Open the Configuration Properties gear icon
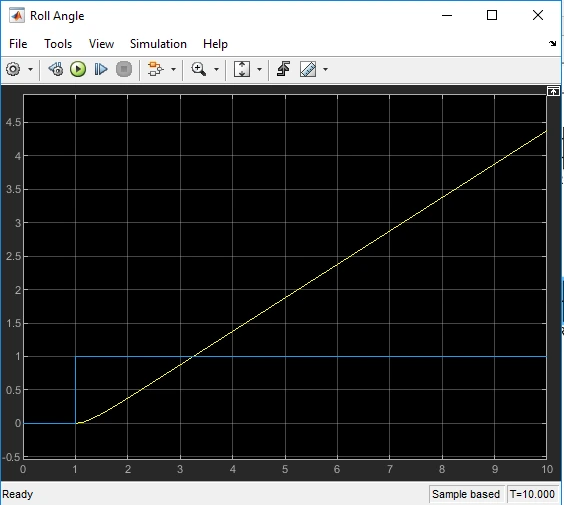564x505 pixels. [x=13, y=69]
